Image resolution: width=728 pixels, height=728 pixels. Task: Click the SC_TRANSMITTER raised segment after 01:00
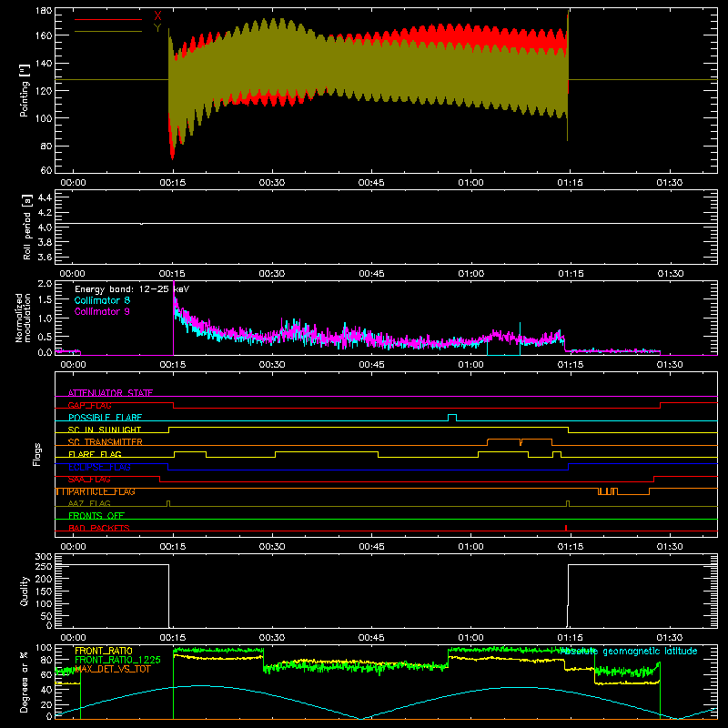(x=520, y=441)
